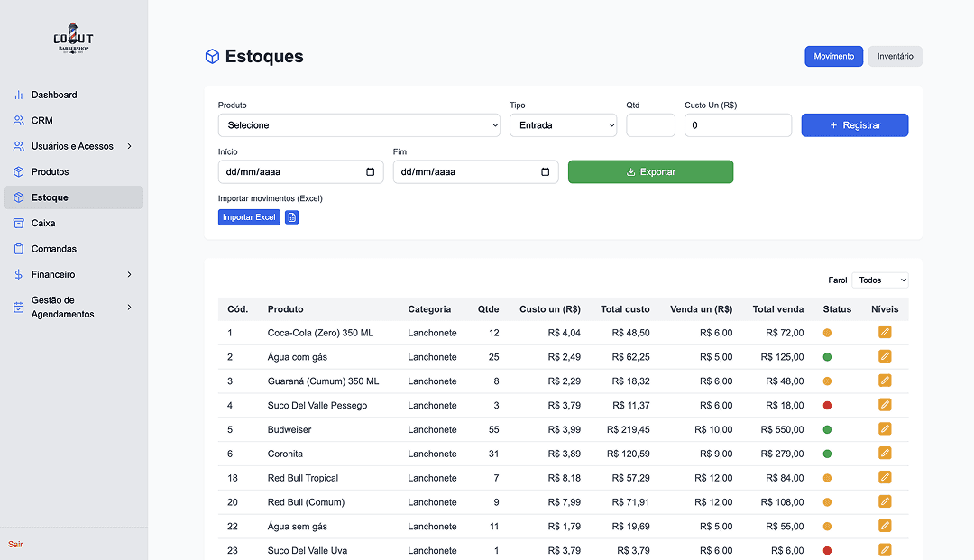
Task: Click the Comandas clipboard icon
Action: point(19,249)
